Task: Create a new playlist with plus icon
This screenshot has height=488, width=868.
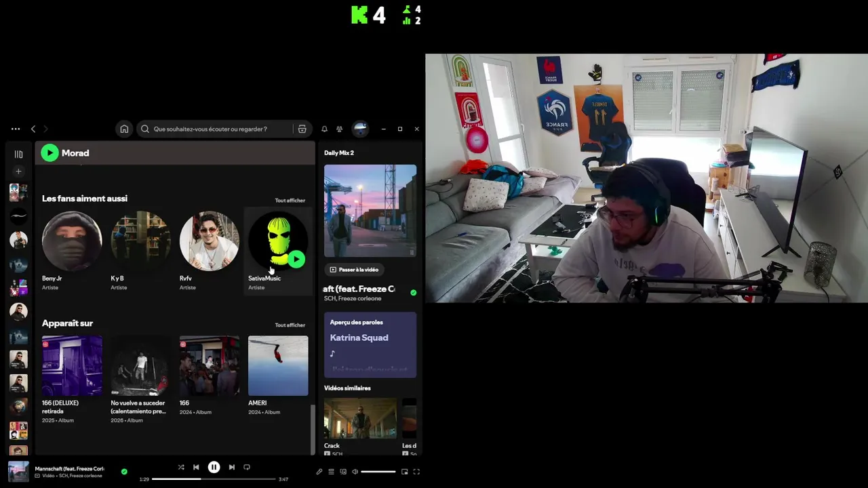Action: pos(19,171)
